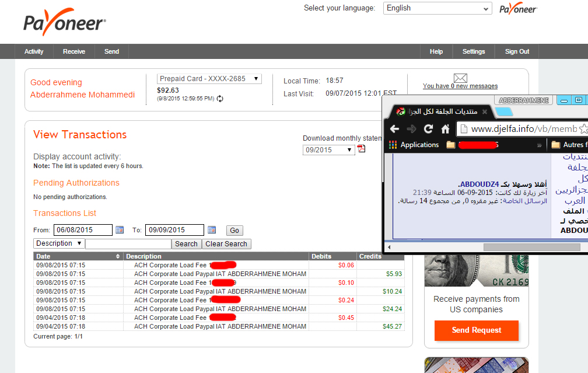
Task: Open a new tab in the browser window
Action: [503, 111]
